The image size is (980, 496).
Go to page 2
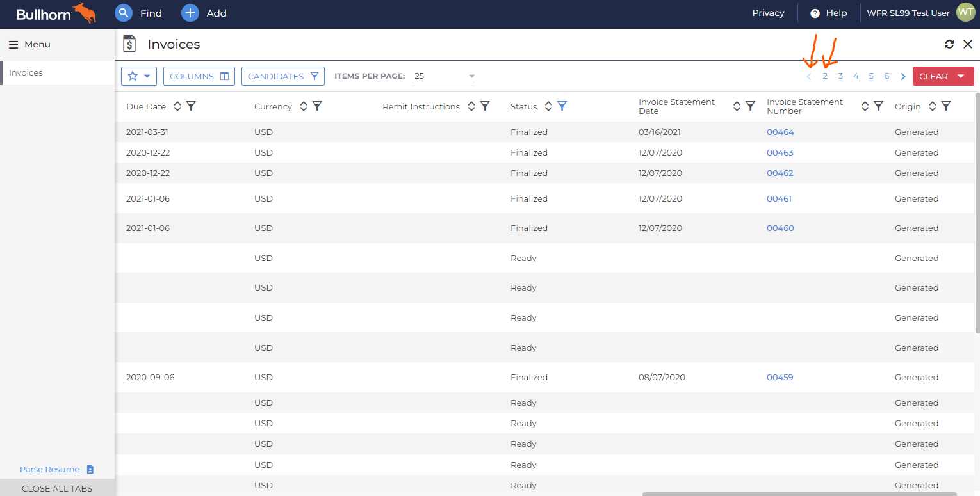[x=825, y=76]
